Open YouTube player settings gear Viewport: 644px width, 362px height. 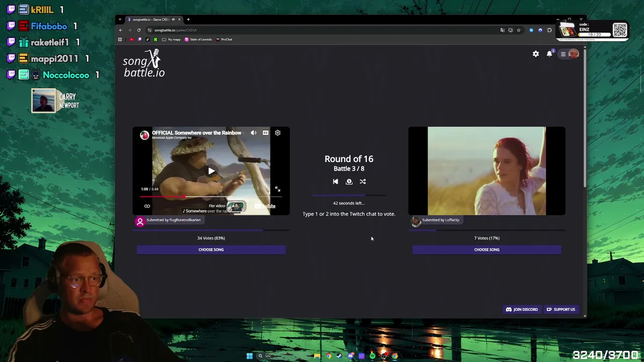coord(278,133)
